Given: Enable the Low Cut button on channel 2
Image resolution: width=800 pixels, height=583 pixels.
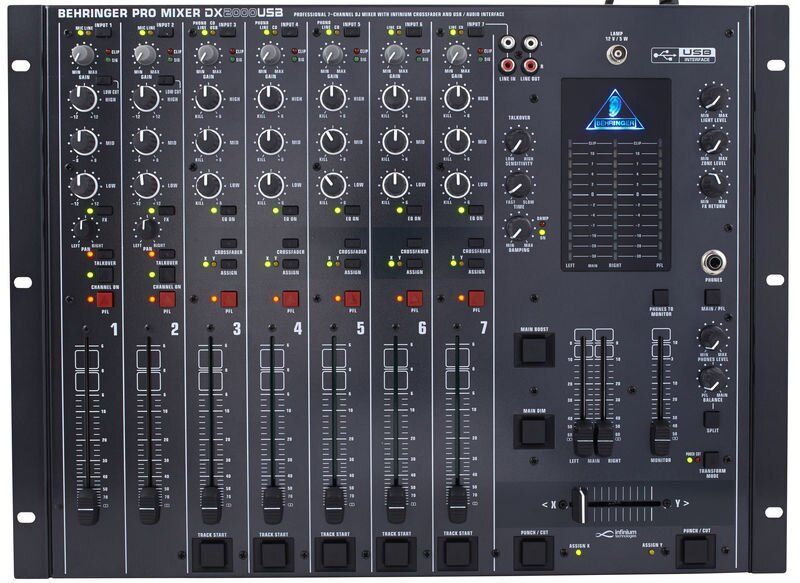Looking at the screenshot, I should point(165,81).
